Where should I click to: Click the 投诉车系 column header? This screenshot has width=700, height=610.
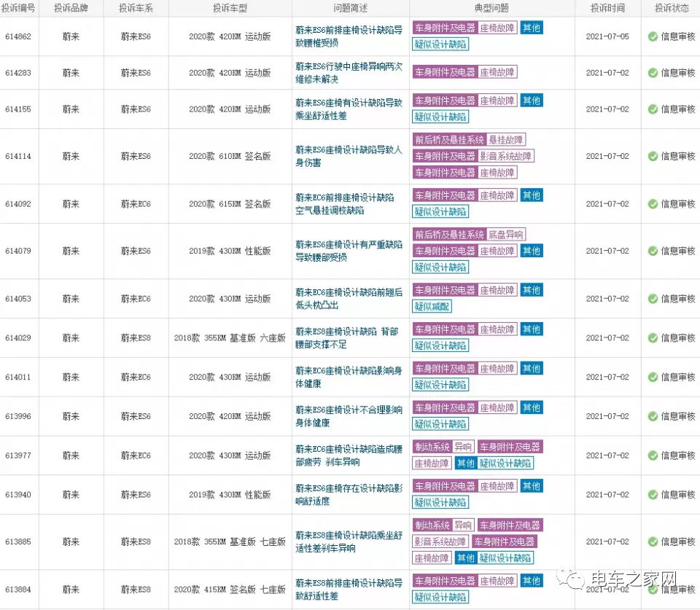[x=136, y=8]
